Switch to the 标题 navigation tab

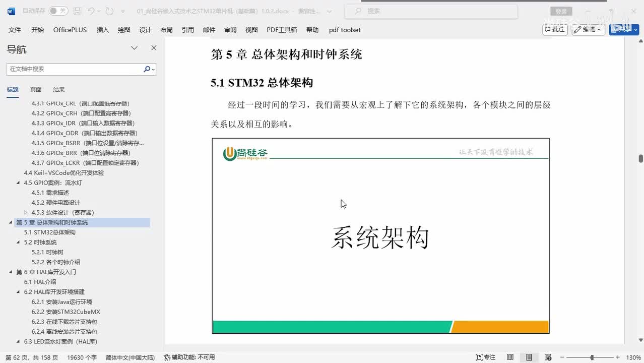[13, 90]
